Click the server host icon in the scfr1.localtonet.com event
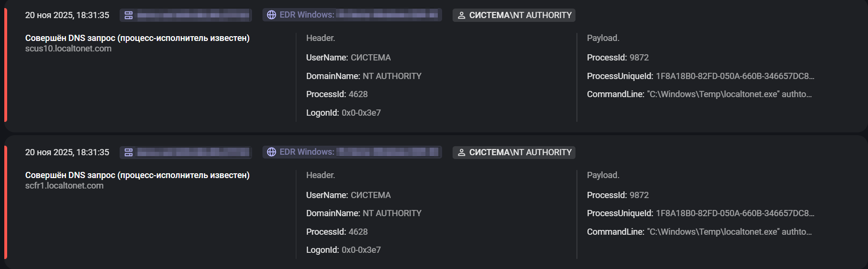This screenshot has width=868, height=269. point(129,152)
